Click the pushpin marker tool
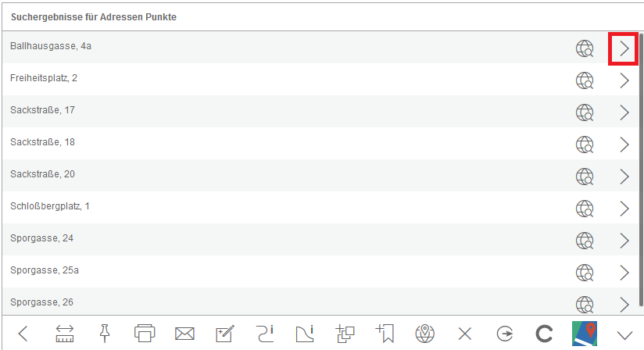 105,334
